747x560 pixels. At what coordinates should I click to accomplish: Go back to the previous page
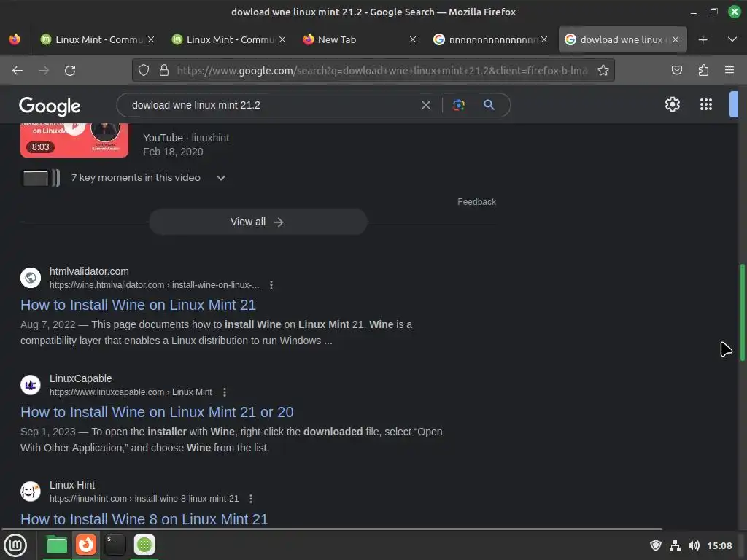[18, 71]
